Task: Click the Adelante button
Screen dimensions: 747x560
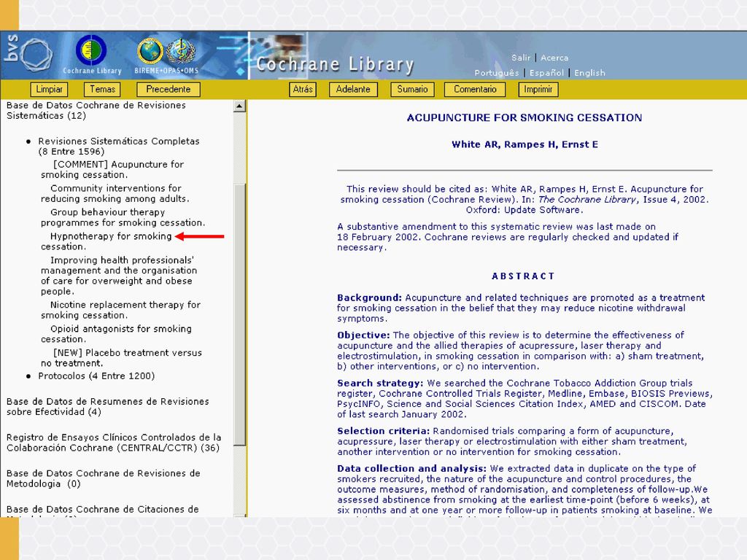Action: click(353, 89)
